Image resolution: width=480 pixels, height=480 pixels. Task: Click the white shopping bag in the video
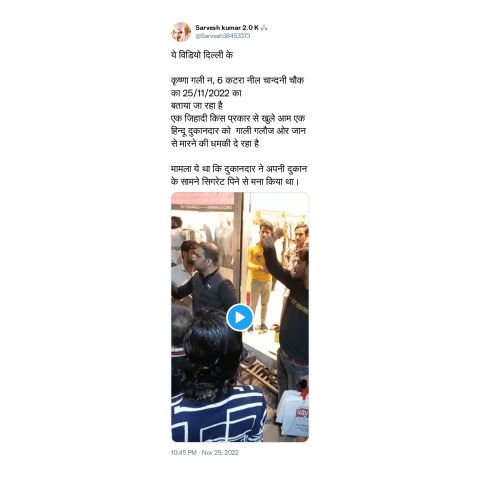293,413
